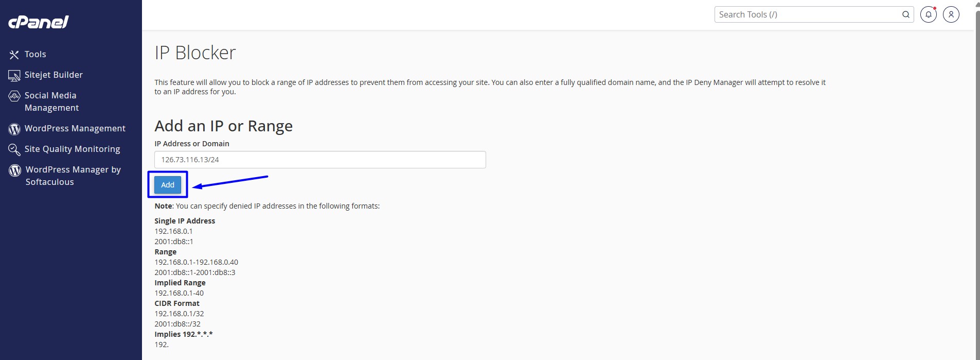The height and width of the screenshot is (360, 980).
Task: Go to Social Media Management
Action: [51, 101]
